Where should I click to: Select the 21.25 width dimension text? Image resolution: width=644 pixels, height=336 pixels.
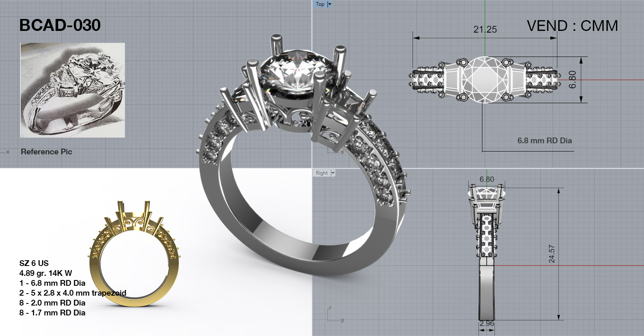[x=485, y=30]
